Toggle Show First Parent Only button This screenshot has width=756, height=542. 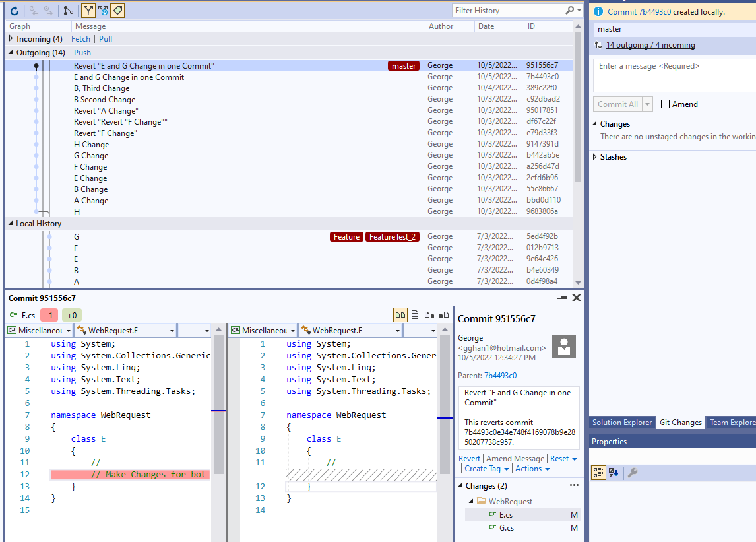(x=88, y=11)
